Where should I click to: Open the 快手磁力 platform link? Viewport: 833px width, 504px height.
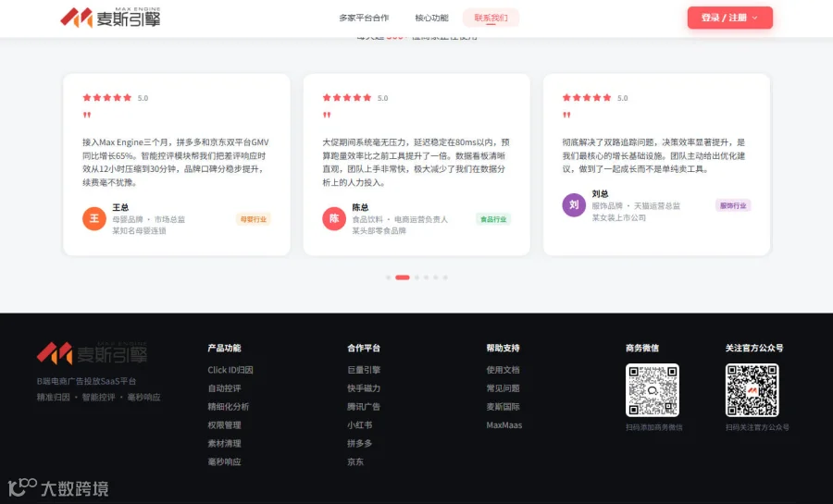pyautogui.click(x=364, y=388)
